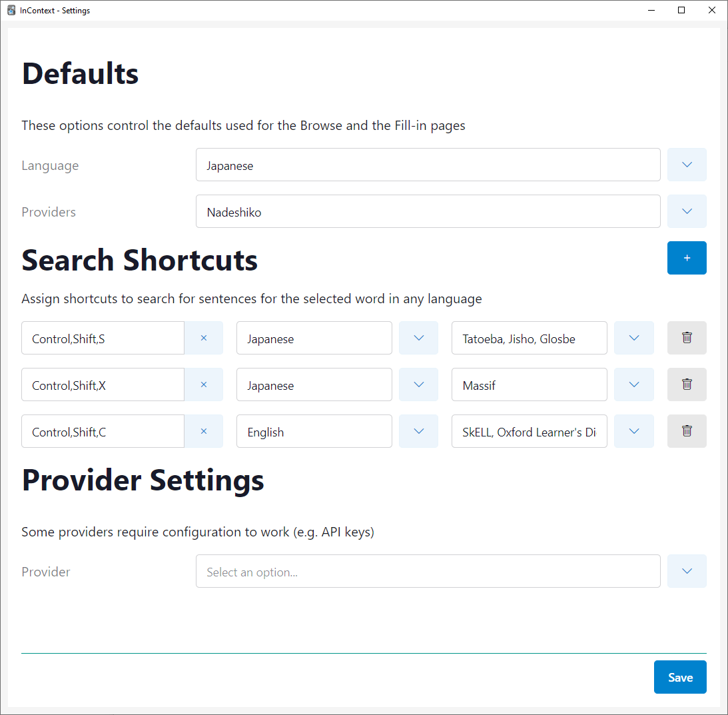
Task: Open the providers dropdown for the SkELL row
Action: click(633, 431)
